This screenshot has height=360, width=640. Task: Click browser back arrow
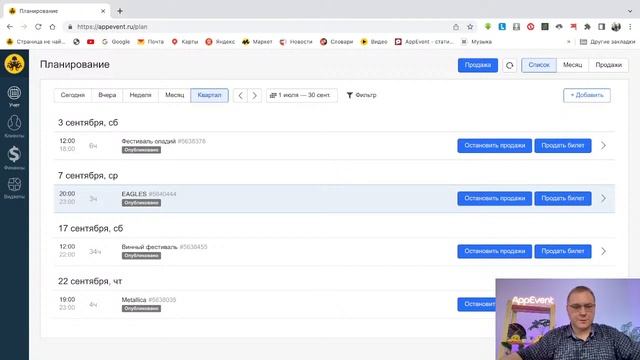pos(10,27)
